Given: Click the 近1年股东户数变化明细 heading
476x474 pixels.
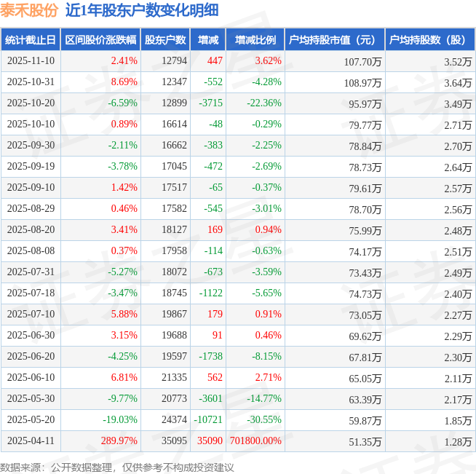Looking at the screenshot, I should tap(142, 10).
